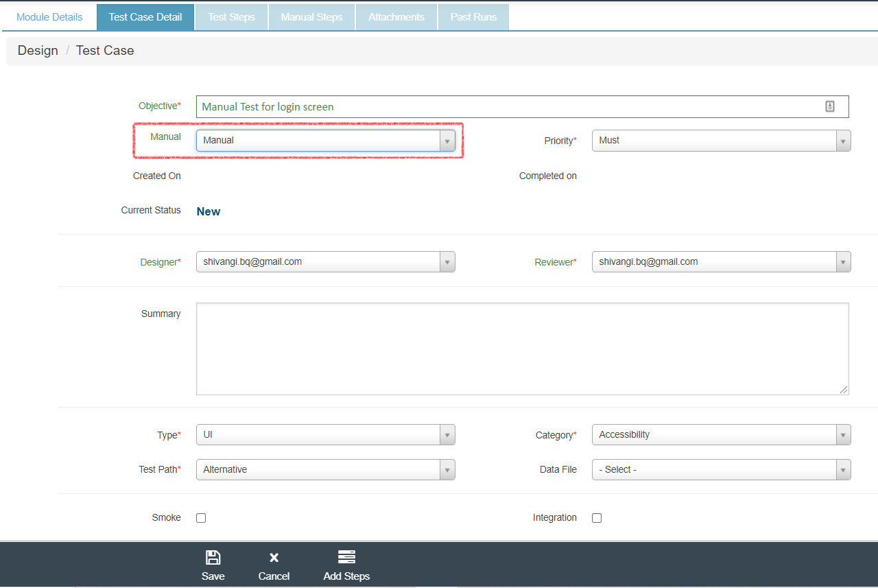
Task: Click the Type field label
Action: (x=169, y=435)
